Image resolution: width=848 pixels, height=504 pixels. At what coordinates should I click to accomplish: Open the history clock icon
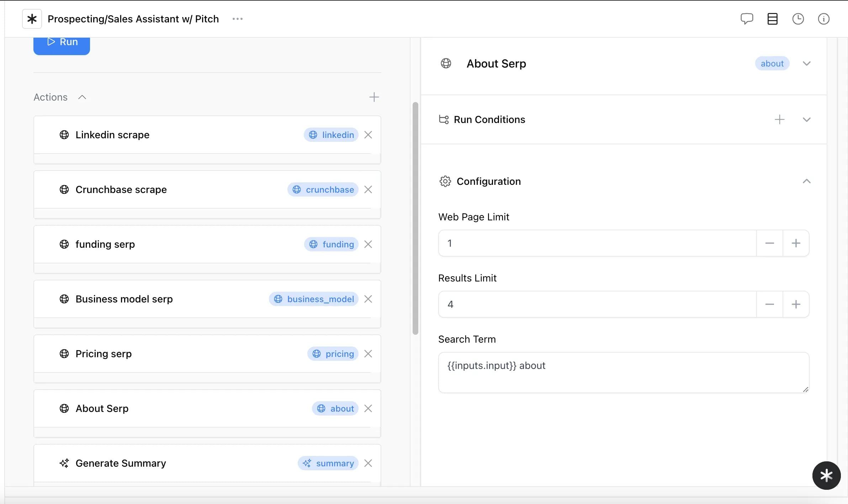(798, 19)
